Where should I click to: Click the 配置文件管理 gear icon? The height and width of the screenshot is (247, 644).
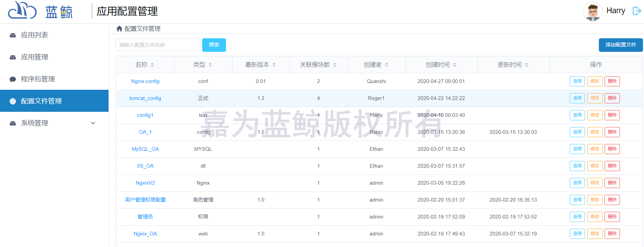click(13, 101)
